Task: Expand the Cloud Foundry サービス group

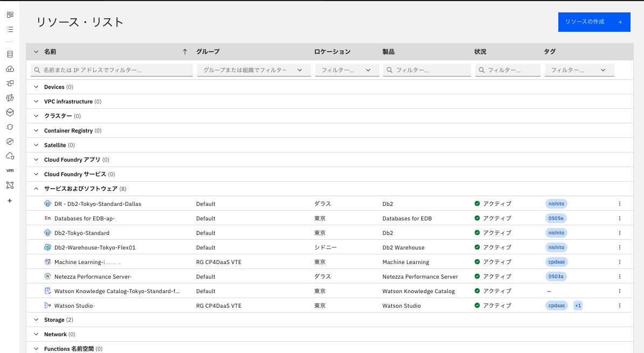Action: pyautogui.click(x=36, y=174)
